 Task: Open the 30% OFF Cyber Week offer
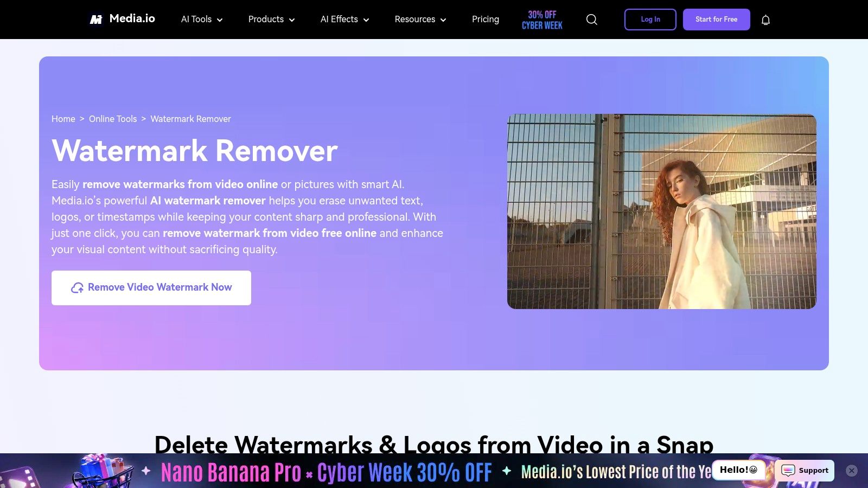point(542,20)
